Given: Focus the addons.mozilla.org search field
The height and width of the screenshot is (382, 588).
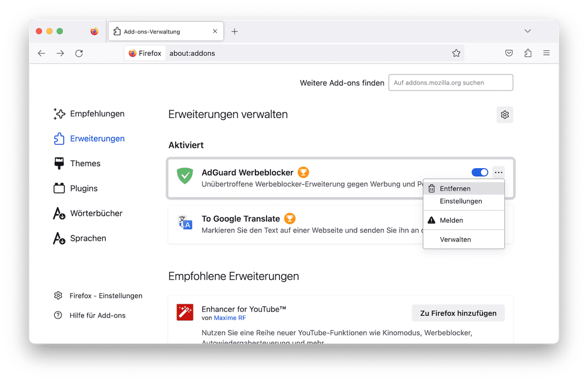Looking at the screenshot, I should (451, 83).
